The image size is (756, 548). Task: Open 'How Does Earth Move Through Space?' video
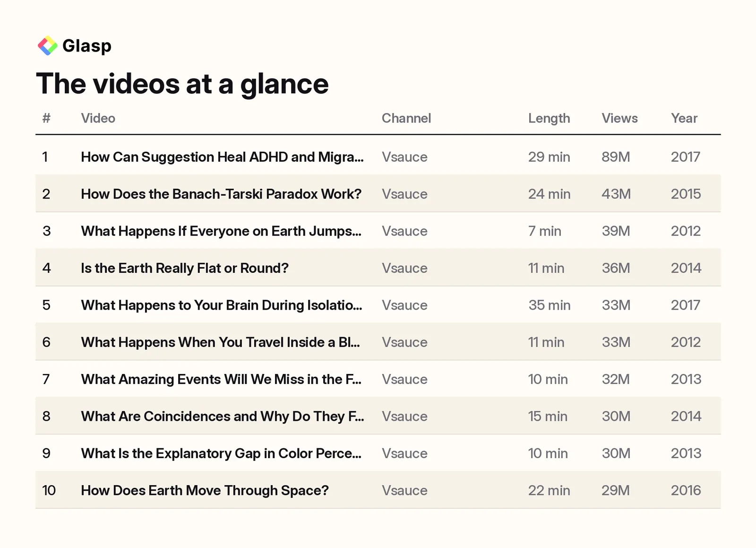pos(205,490)
